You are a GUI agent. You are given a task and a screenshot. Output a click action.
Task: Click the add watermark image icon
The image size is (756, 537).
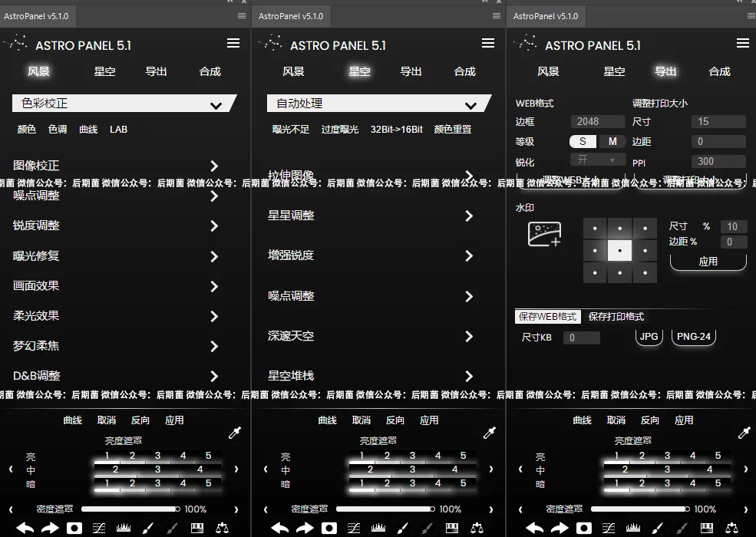544,234
